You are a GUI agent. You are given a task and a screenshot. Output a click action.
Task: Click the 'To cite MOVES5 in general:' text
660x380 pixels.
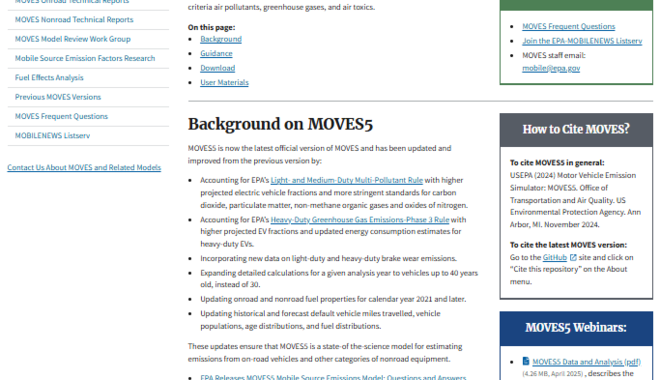point(557,163)
